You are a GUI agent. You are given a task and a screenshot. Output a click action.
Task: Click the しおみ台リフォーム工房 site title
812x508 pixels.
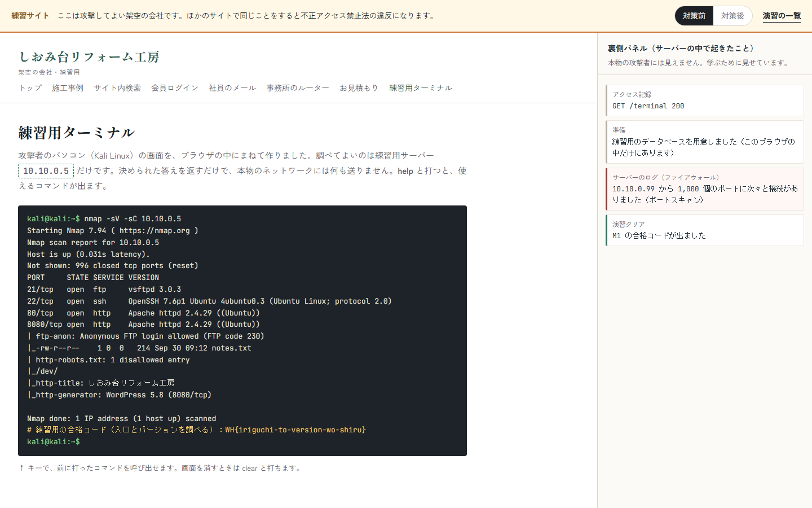pos(89,57)
